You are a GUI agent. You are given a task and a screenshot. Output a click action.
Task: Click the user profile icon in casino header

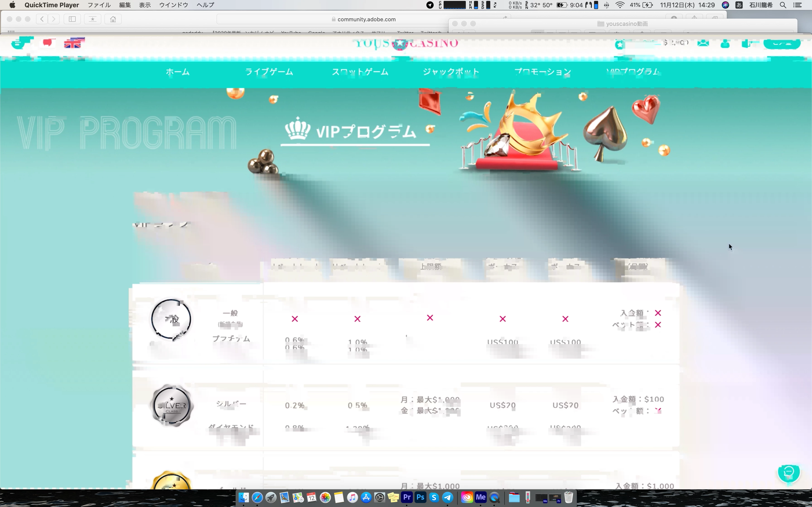click(725, 44)
